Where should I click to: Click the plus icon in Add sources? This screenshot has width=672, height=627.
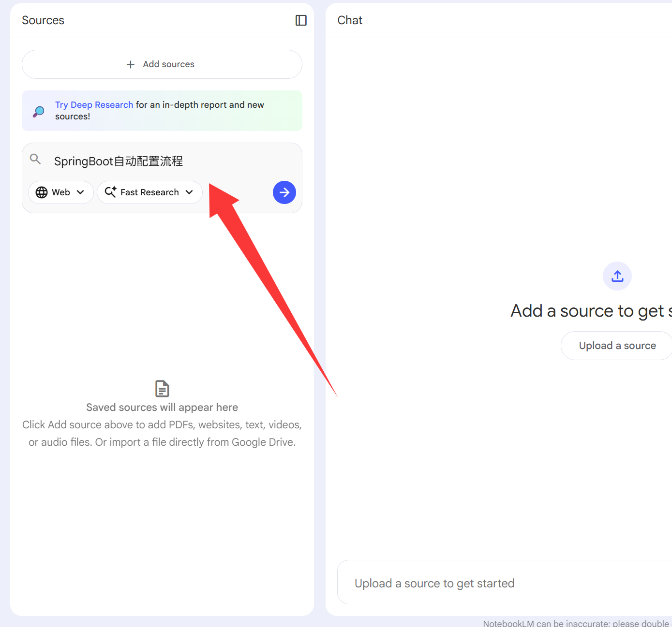pos(130,64)
